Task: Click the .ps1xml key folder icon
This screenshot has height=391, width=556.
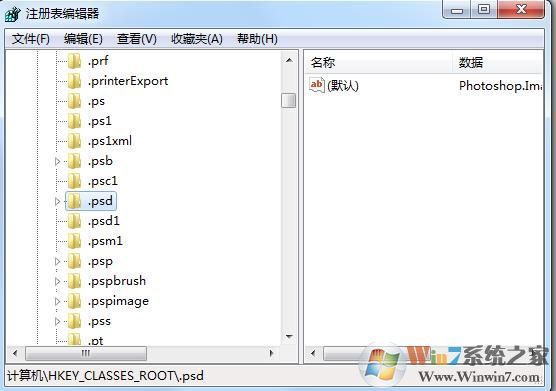Action: point(74,141)
